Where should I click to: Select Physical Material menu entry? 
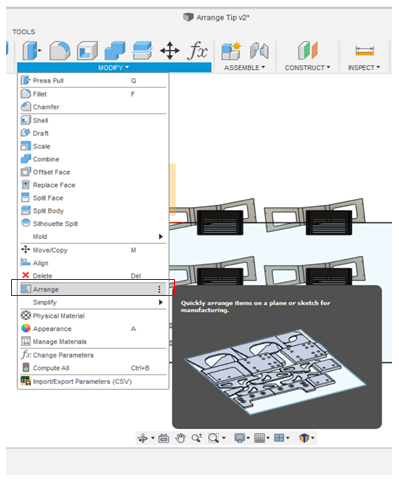93,316
